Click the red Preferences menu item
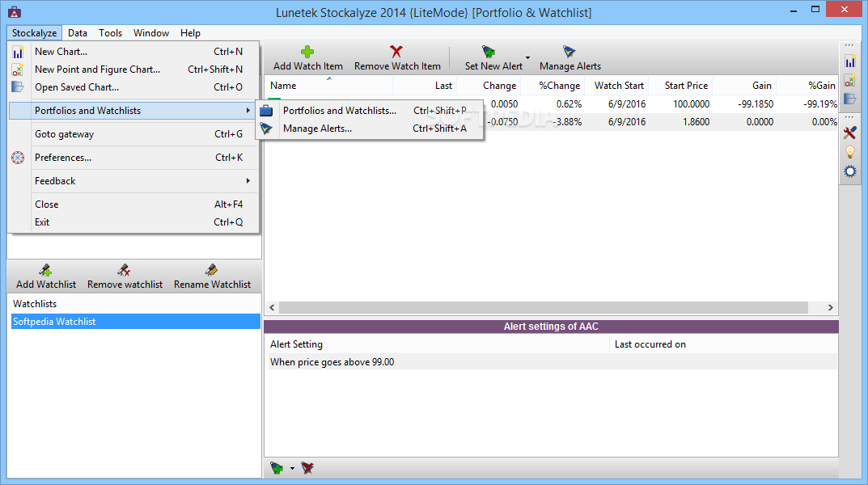This screenshot has height=485, width=868. (x=134, y=158)
